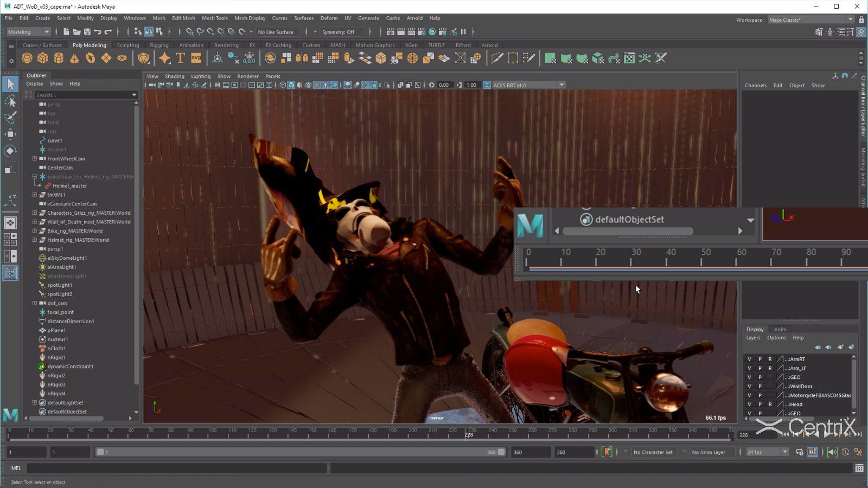This screenshot has height=488, width=868.
Task: Toggle visibility of the ArmRT layer
Action: coord(749,359)
